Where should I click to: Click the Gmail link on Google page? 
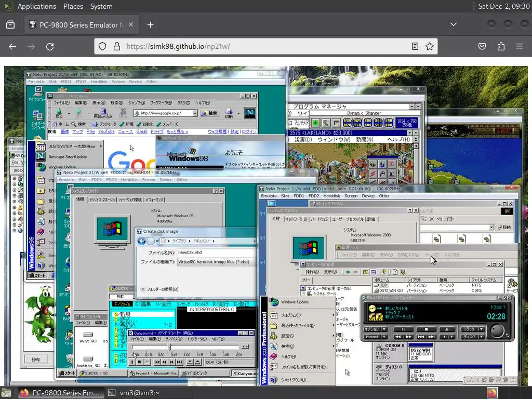pos(141,131)
